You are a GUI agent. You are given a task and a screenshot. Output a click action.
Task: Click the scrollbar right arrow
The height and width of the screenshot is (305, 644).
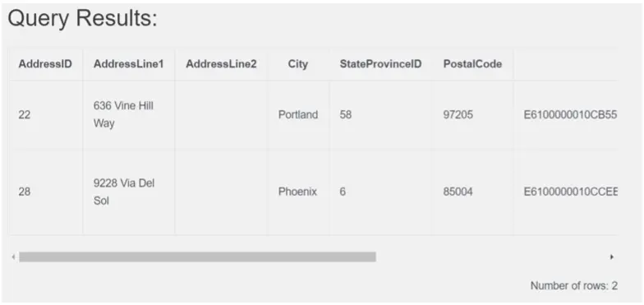[x=612, y=256]
